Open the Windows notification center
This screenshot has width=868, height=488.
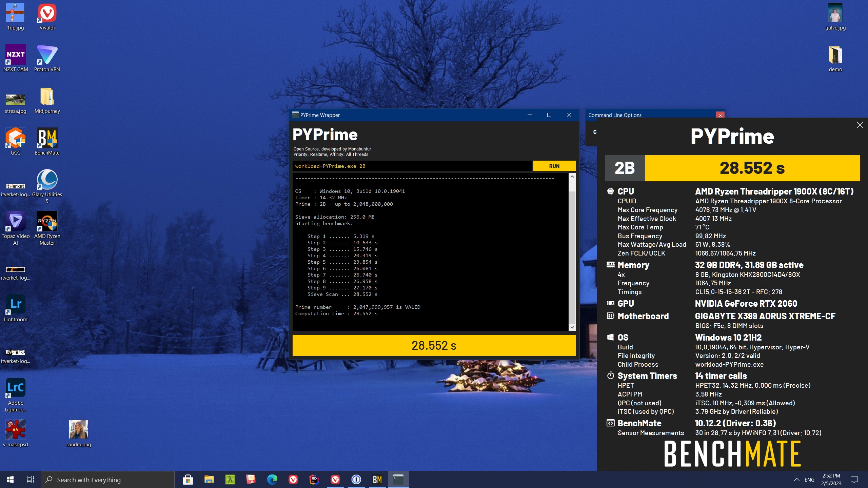pos(854,480)
